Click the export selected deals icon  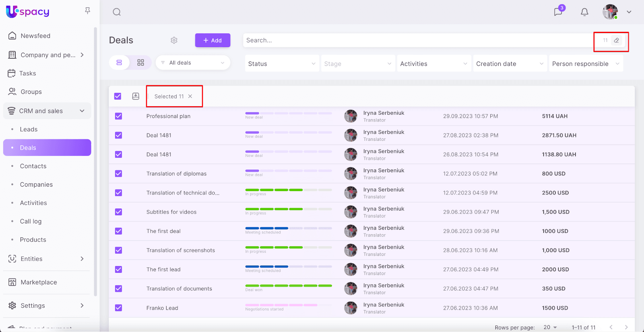(x=136, y=96)
